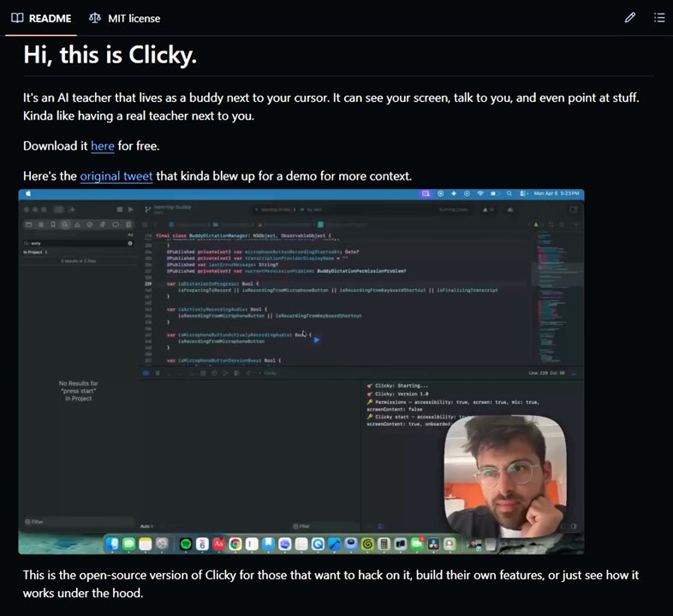Click the menu bar clock "Mon Apr 6 5:23 PM"
This screenshot has width=673, height=616.
coord(557,193)
